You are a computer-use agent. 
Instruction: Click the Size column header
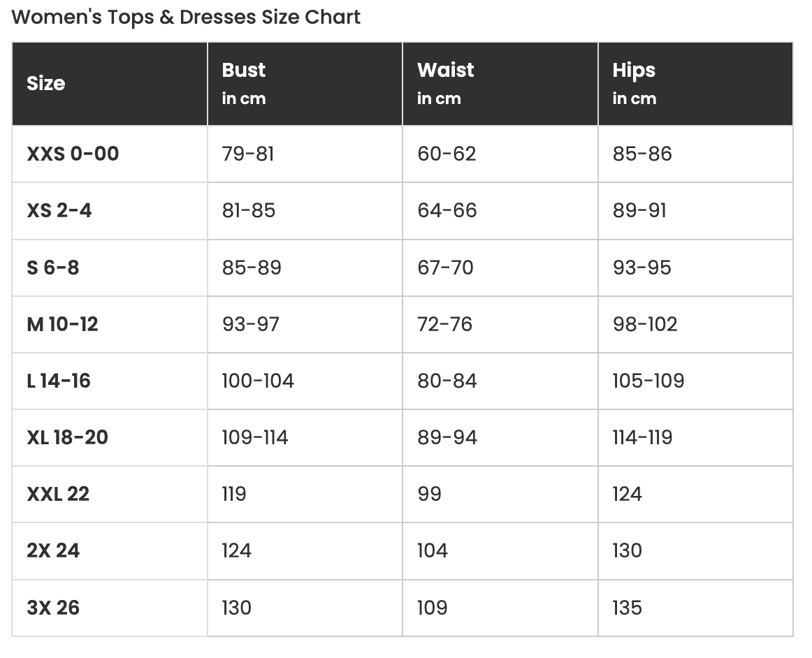click(x=46, y=84)
